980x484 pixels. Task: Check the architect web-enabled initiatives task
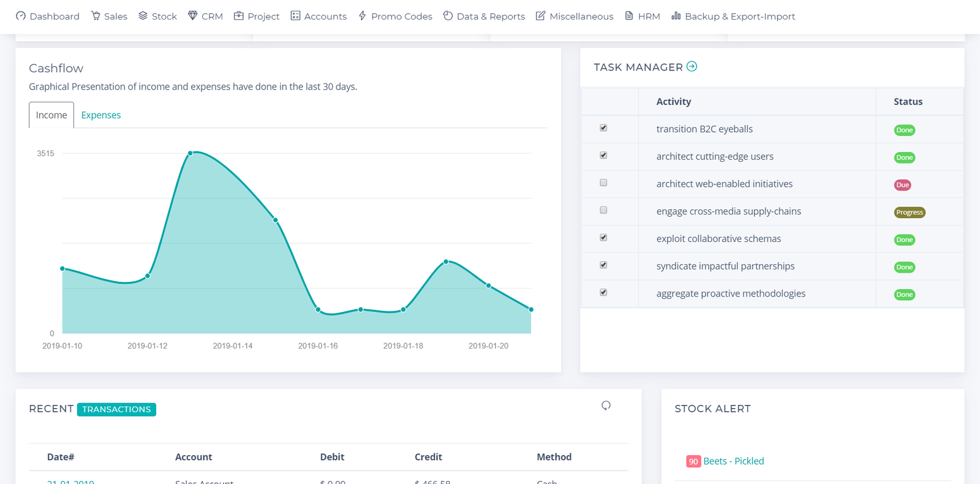tap(603, 183)
